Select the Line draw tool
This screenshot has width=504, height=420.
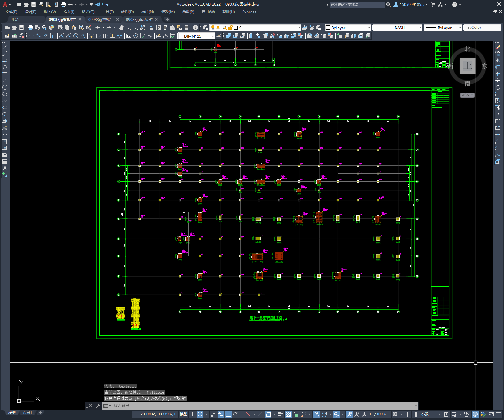(5, 47)
